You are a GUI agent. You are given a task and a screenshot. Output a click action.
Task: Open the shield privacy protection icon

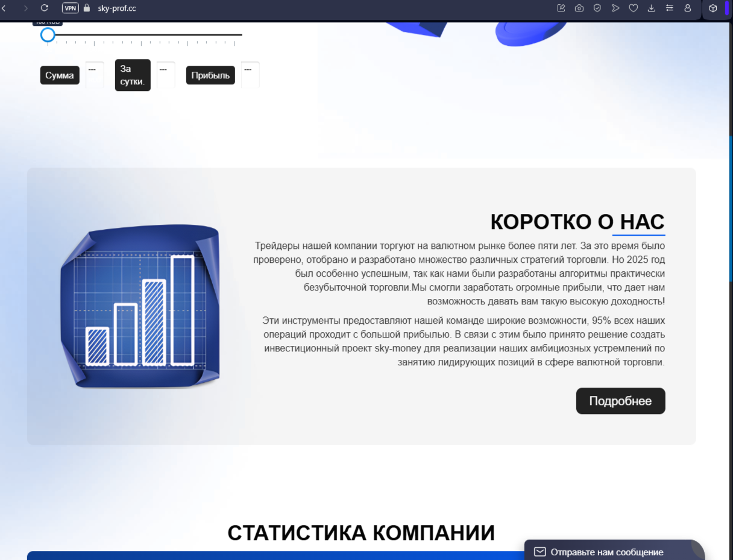pyautogui.click(x=597, y=8)
